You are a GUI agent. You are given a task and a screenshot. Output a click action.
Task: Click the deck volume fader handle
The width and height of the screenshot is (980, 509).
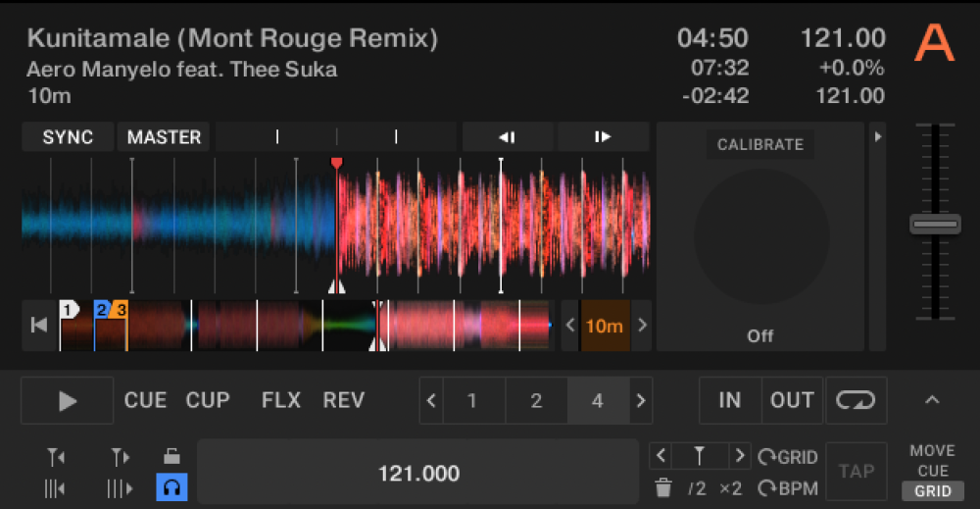(935, 224)
